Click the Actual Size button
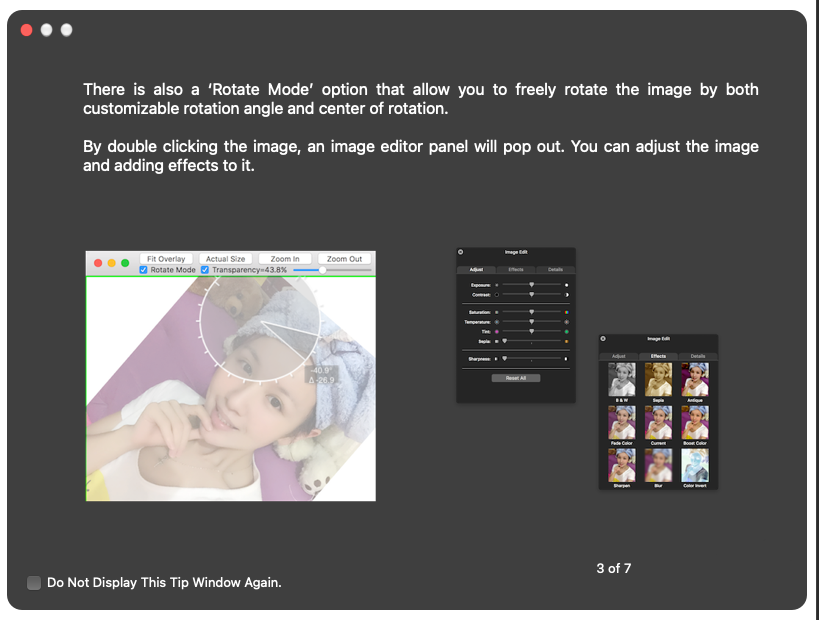 point(225,259)
